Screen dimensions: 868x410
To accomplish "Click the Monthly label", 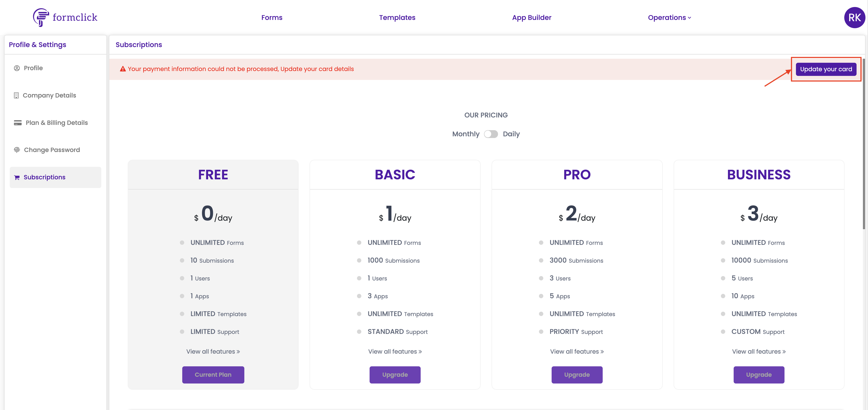I will pos(466,134).
